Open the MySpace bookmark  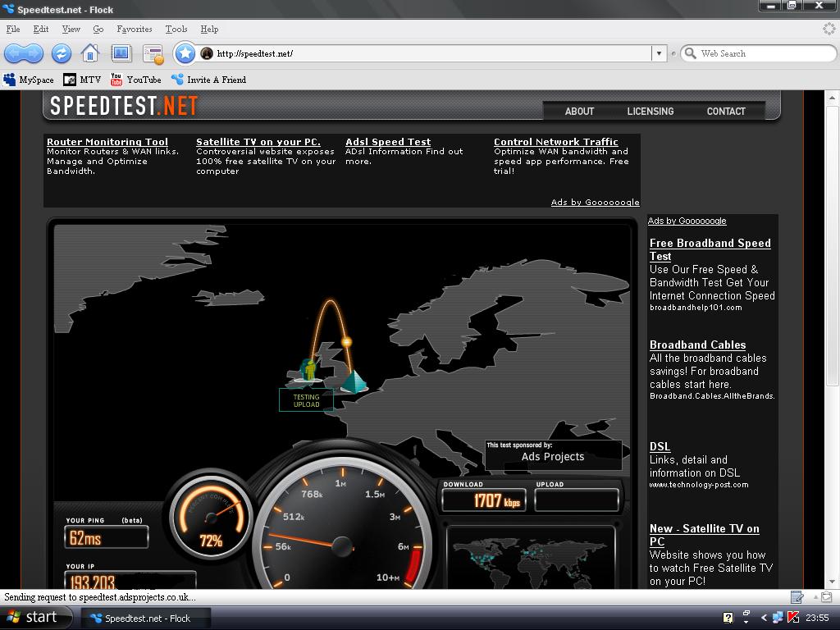coord(29,80)
